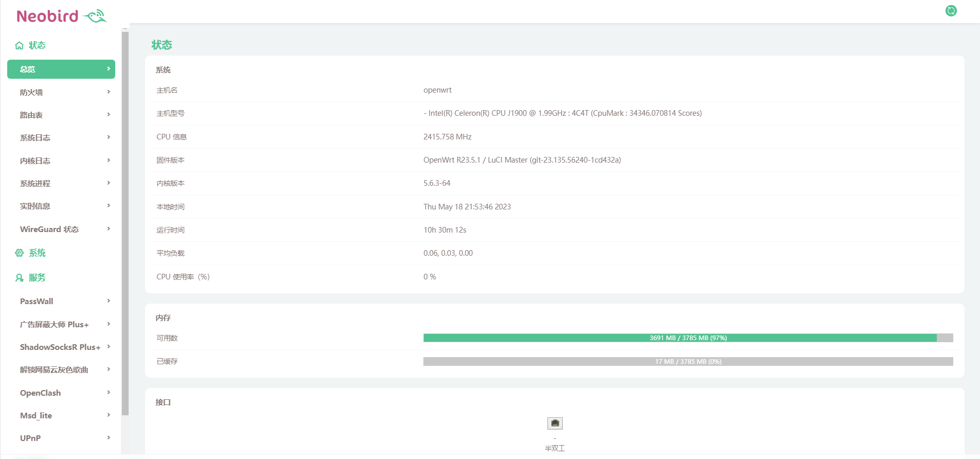Click the Intel Celeron CPU model text

tap(562, 113)
